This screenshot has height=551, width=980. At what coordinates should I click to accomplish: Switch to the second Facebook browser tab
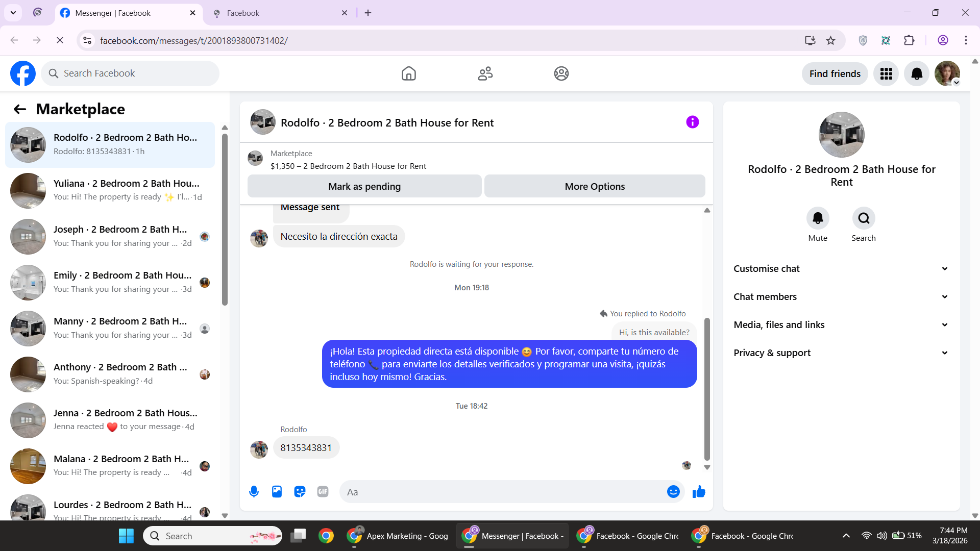point(278,13)
